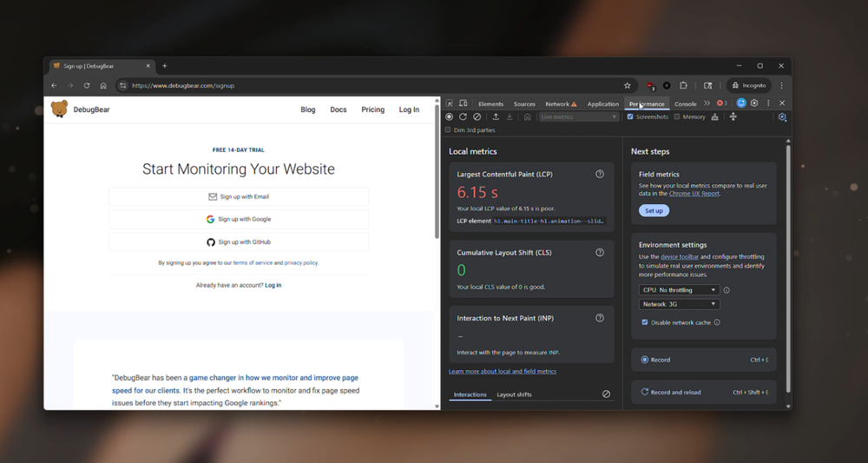Open Chrome three-dot main menu
Screen dimensions: 868x463
coord(781,85)
